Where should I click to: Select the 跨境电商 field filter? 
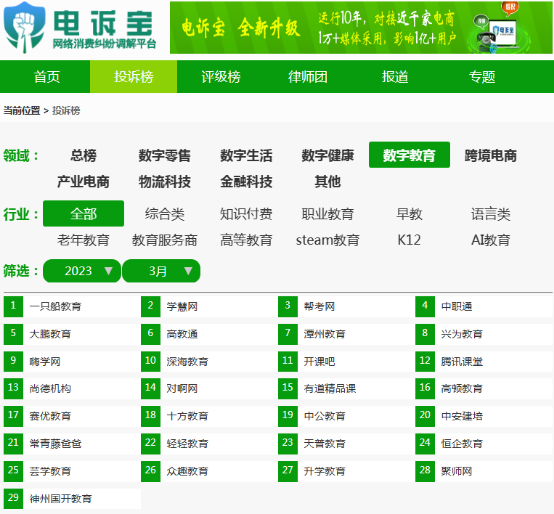point(490,155)
